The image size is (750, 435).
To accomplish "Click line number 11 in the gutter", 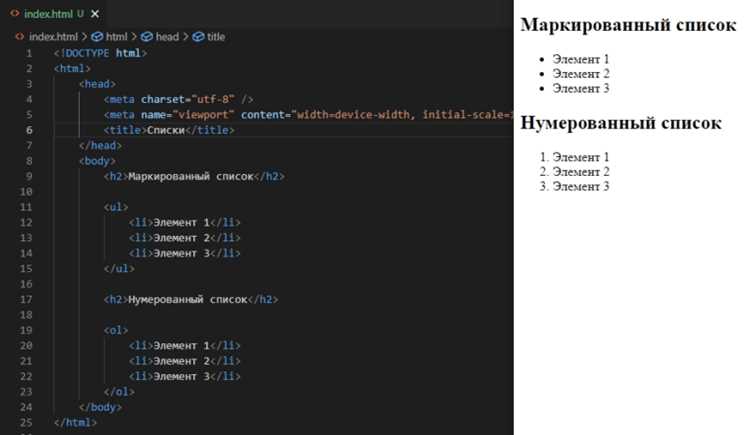I will click(26, 207).
